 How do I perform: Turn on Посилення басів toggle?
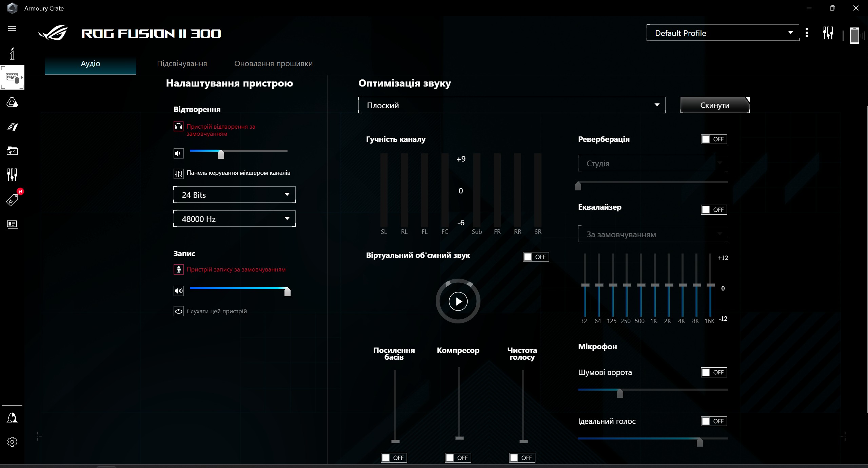pyautogui.click(x=394, y=458)
